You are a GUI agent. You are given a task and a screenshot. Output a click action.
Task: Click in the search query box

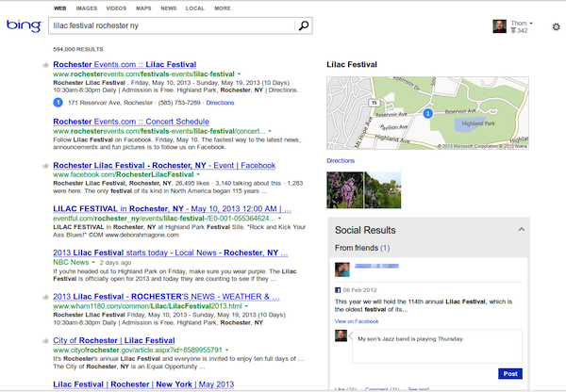click(x=173, y=25)
